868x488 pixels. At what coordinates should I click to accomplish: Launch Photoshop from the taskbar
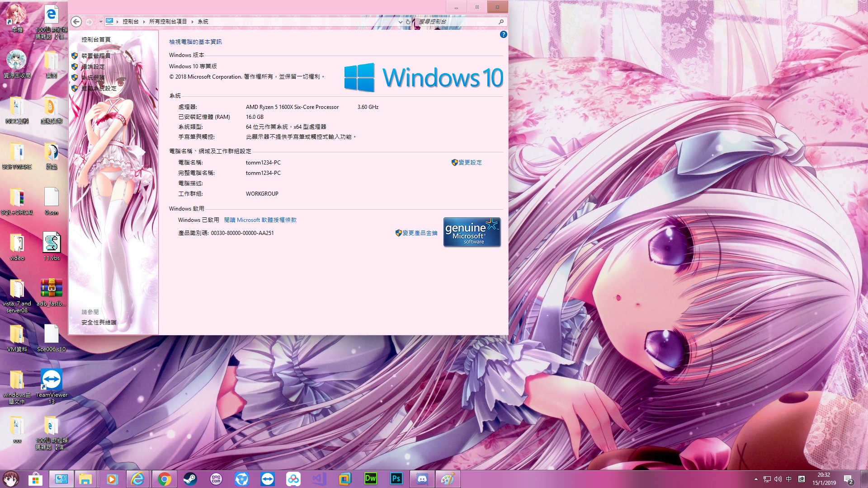click(396, 479)
